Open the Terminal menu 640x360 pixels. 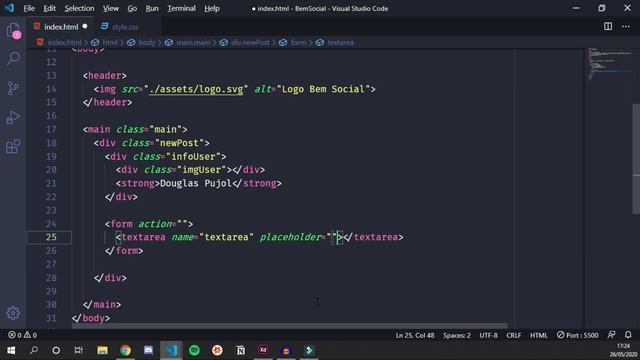pos(181,9)
